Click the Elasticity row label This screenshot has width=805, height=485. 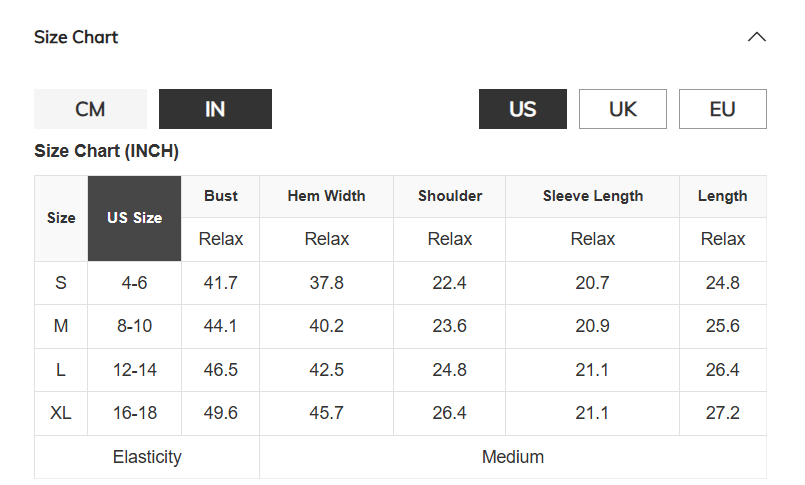(x=147, y=457)
